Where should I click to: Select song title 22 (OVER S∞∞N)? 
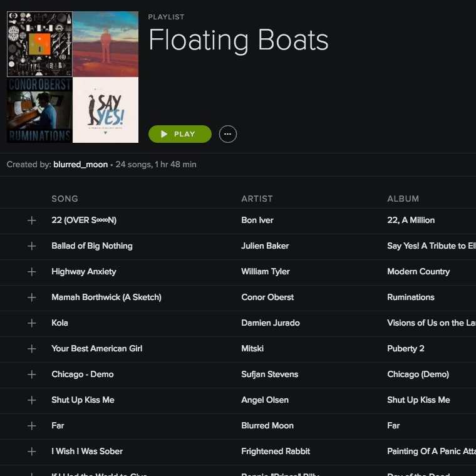84,220
